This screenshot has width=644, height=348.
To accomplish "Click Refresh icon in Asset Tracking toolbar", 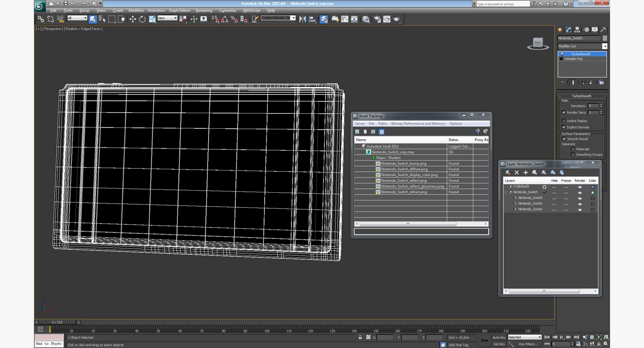I will point(357,132).
